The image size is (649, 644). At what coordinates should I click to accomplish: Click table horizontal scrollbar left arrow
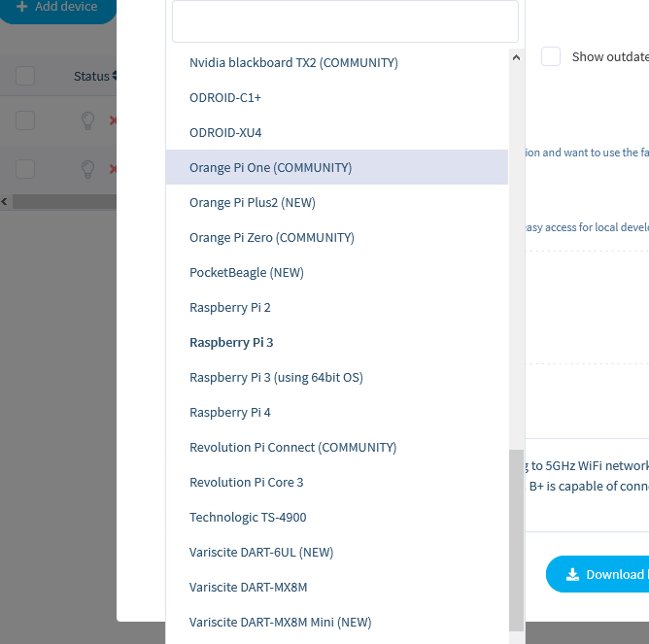pos(5,202)
